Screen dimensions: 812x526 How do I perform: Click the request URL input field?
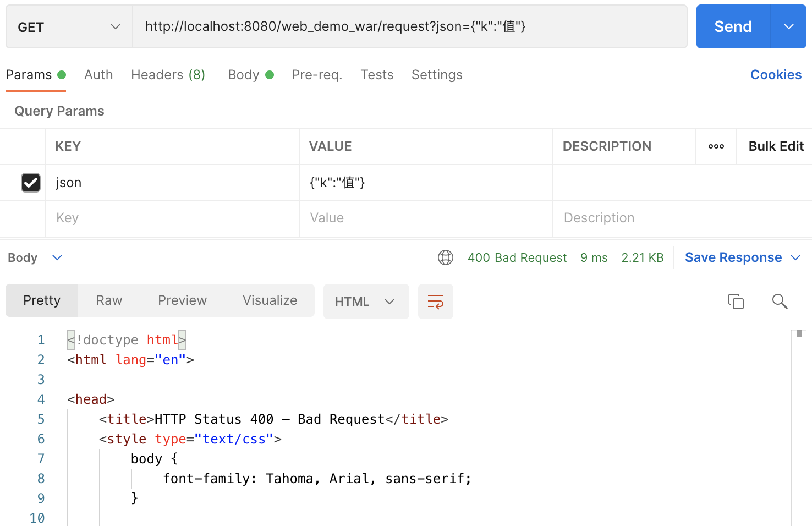(x=409, y=27)
